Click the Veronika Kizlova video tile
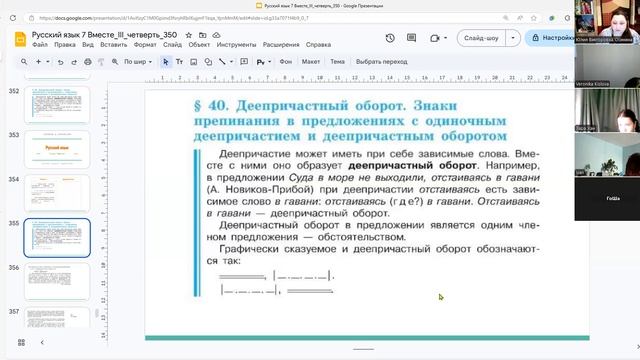 [607, 66]
